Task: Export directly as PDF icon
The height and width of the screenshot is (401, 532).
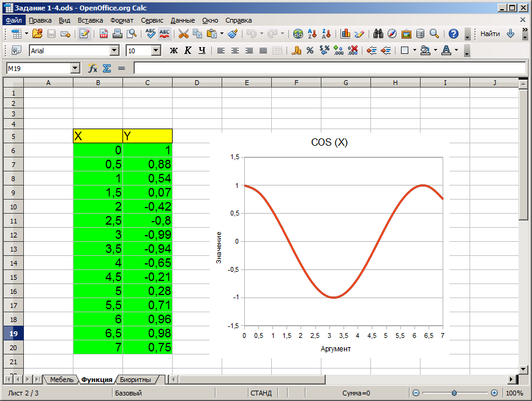Action: [x=103, y=34]
